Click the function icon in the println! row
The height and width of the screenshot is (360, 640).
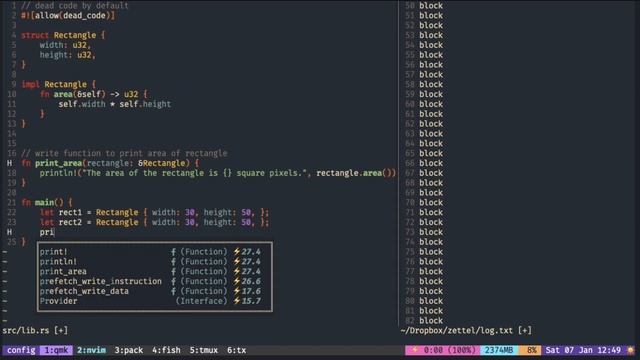[173, 262]
